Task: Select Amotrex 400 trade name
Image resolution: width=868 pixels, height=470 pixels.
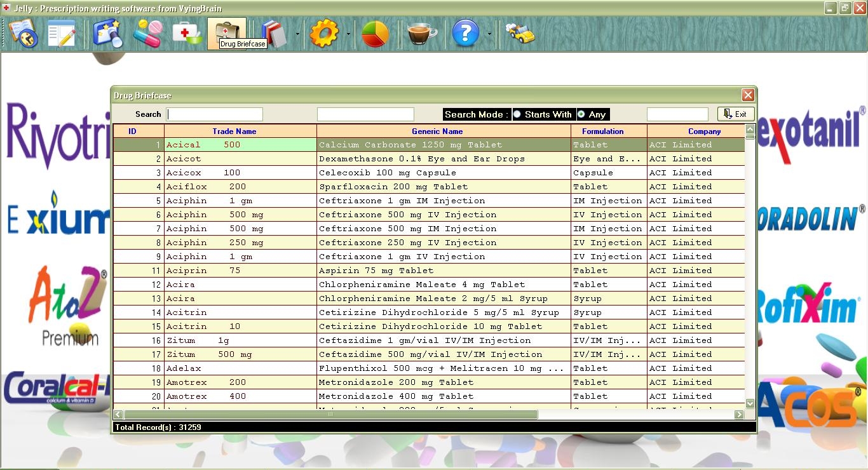Action: 240,396
